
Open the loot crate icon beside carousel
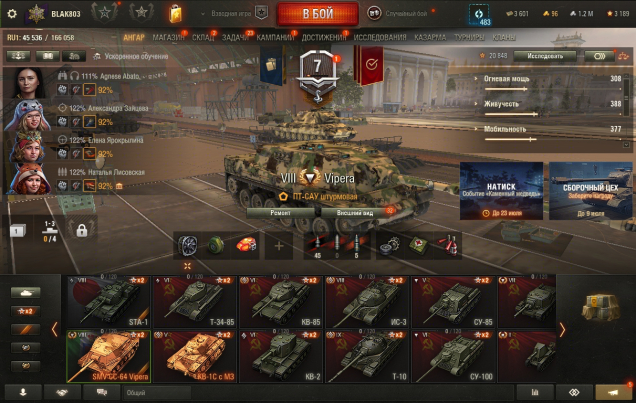tap(601, 307)
